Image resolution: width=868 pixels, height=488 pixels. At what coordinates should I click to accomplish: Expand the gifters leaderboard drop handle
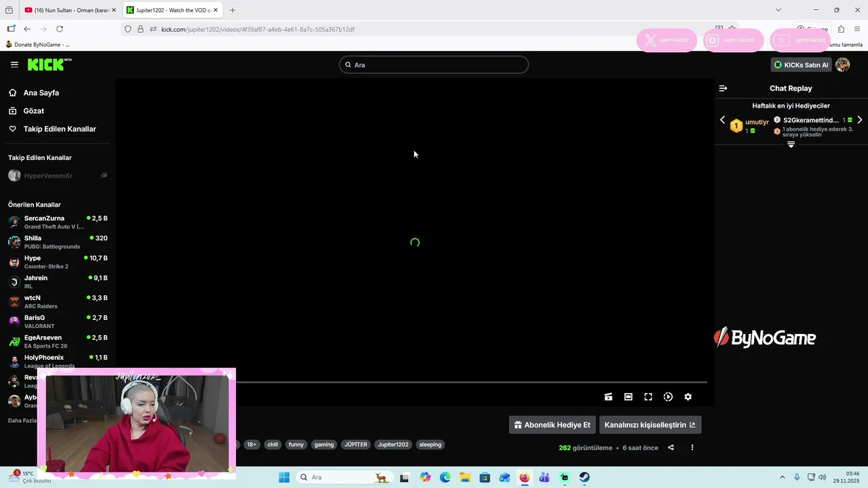click(791, 144)
